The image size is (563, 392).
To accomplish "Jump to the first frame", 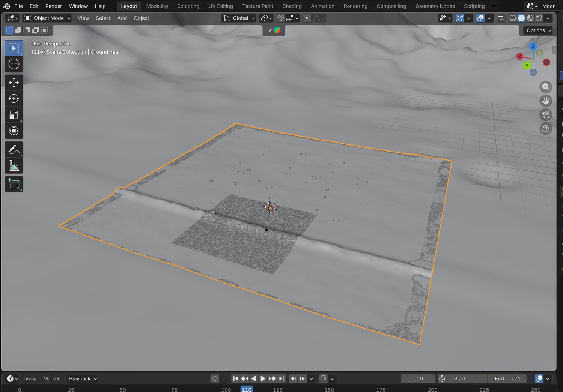I will (x=235, y=378).
